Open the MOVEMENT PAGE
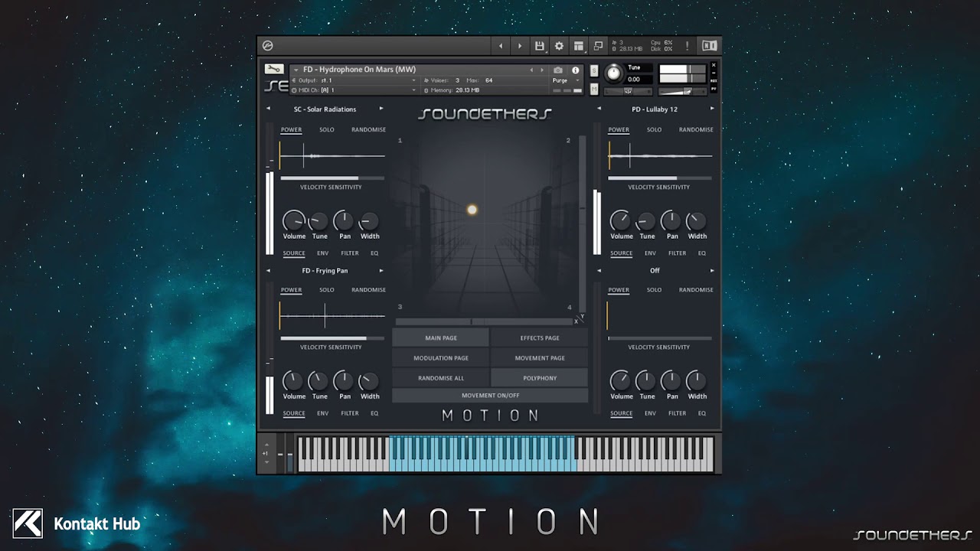The height and width of the screenshot is (551, 980). [540, 357]
